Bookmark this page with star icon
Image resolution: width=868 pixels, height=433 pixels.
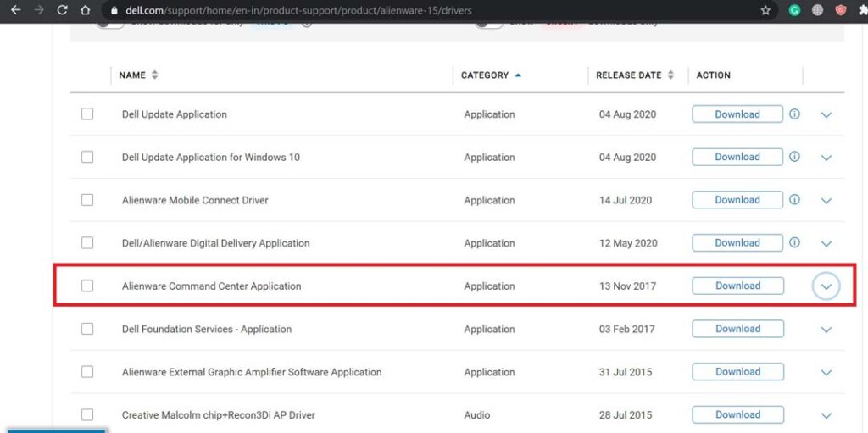(765, 11)
